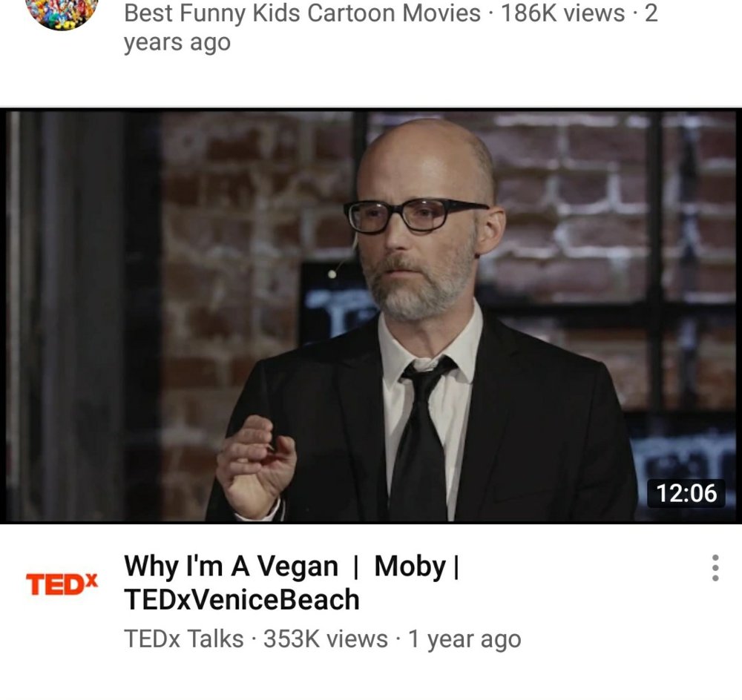The width and height of the screenshot is (742, 700).
Task: Open the three-dot menu for Moby video
Action: [715, 567]
